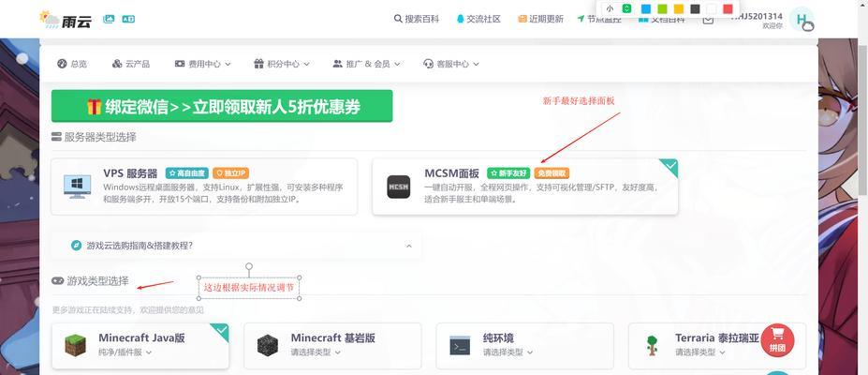Pick the red annotation color swatch
This screenshot has width=868, height=375.
pyautogui.click(x=728, y=8)
